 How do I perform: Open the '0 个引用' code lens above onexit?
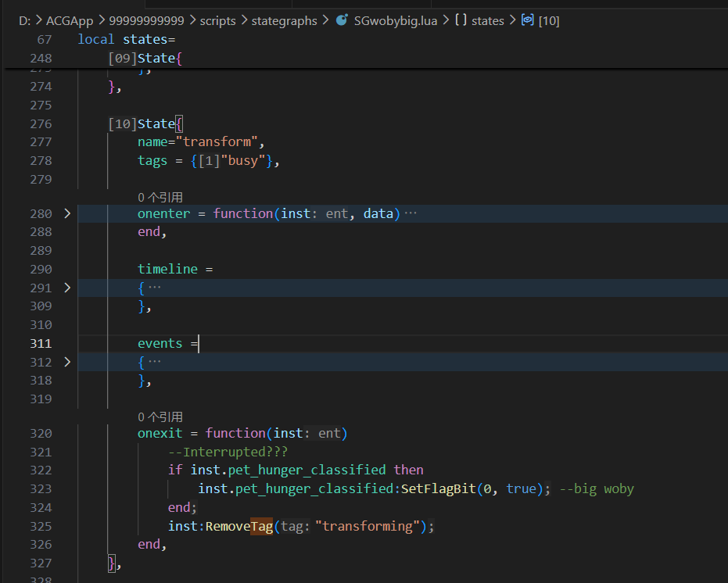(160, 417)
